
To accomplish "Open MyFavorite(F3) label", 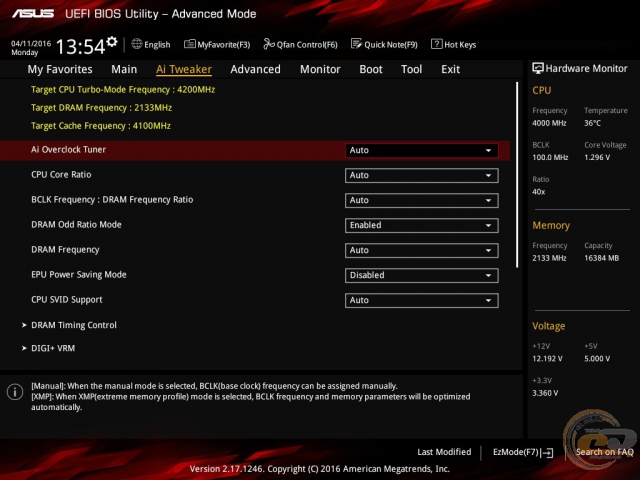I will [x=224, y=44].
